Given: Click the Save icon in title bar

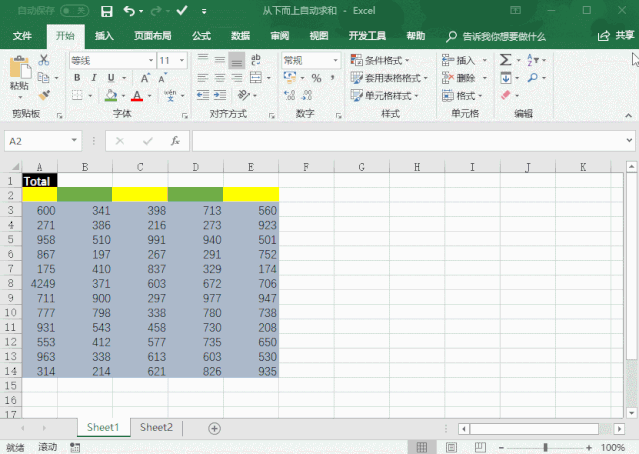Looking at the screenshot, I should tap(107, 11).
